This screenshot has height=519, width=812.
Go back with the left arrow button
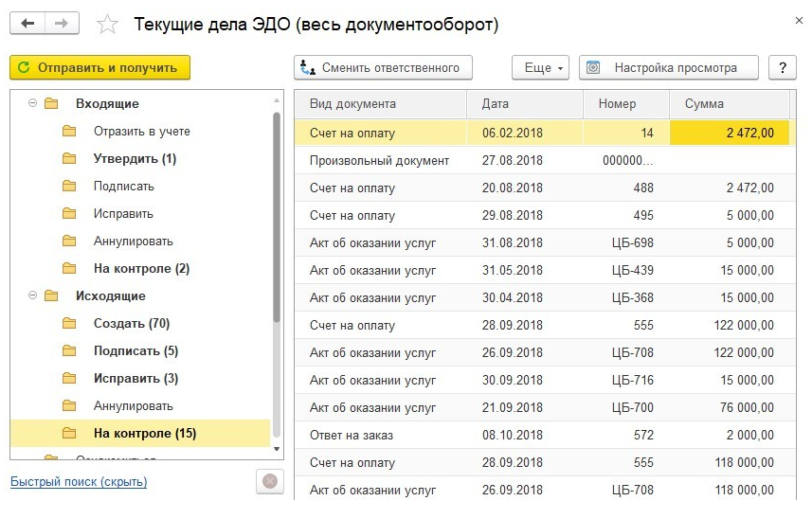(x=27, y=24)
